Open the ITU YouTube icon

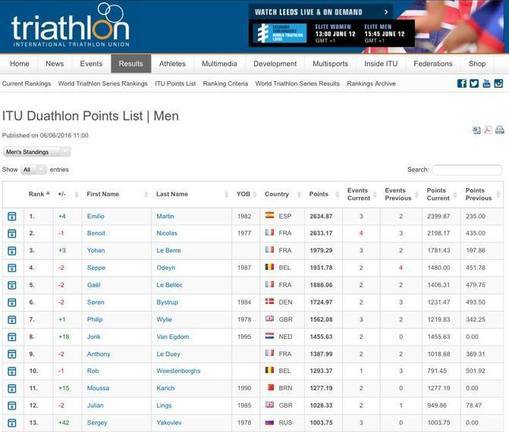click(x=486, y=84)
